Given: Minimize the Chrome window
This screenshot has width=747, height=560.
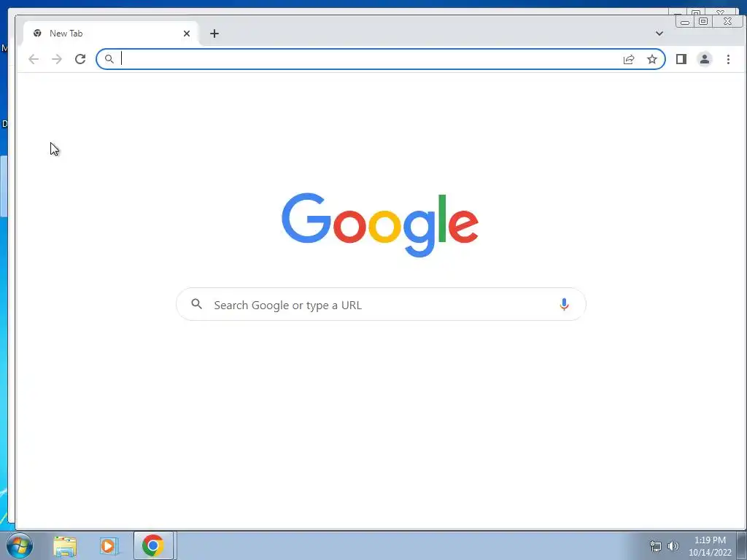Looking at the screenshot, I should coord(685,21).
